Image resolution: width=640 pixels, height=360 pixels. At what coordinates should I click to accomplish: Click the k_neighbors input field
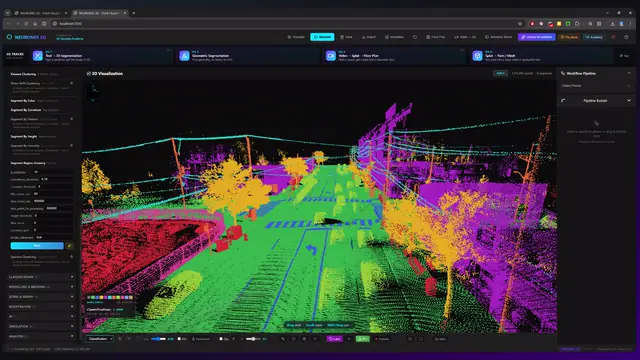click(53, 172)
